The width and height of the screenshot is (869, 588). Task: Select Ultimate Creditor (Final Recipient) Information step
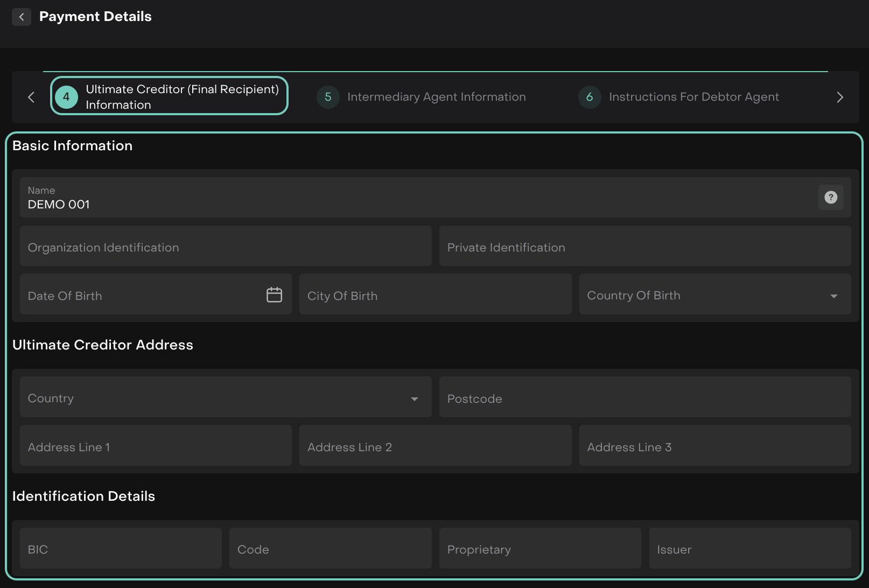pyautogui.click(x=182, y=97)
